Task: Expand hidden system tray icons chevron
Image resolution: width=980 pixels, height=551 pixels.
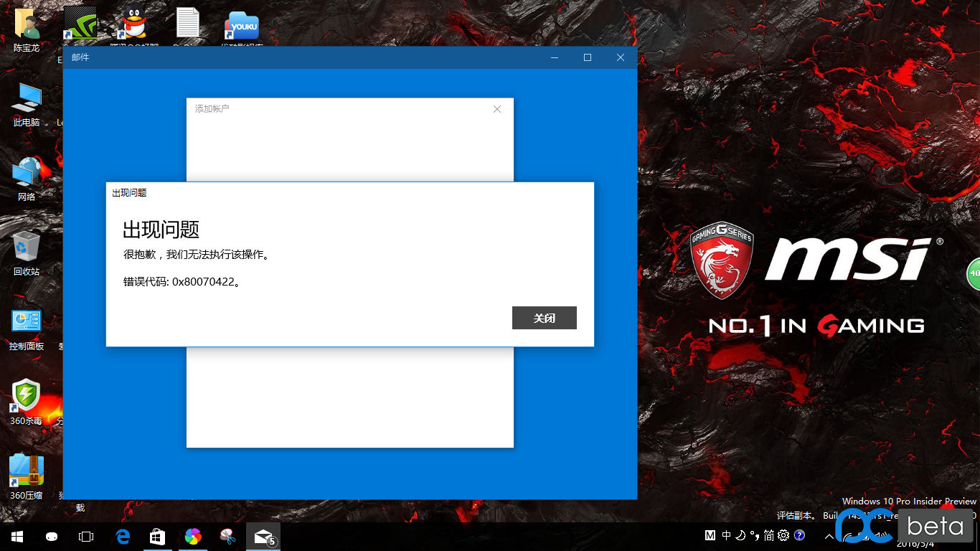Action: point(829,536)
